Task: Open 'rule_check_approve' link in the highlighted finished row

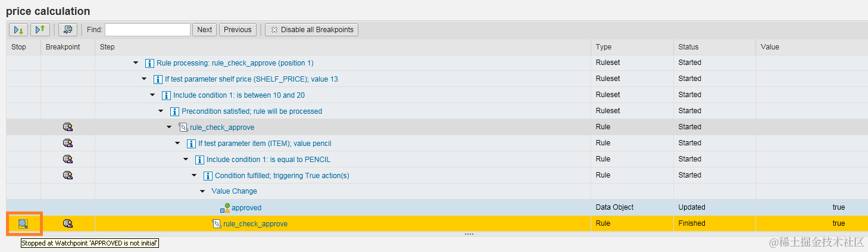Action: 255,224
